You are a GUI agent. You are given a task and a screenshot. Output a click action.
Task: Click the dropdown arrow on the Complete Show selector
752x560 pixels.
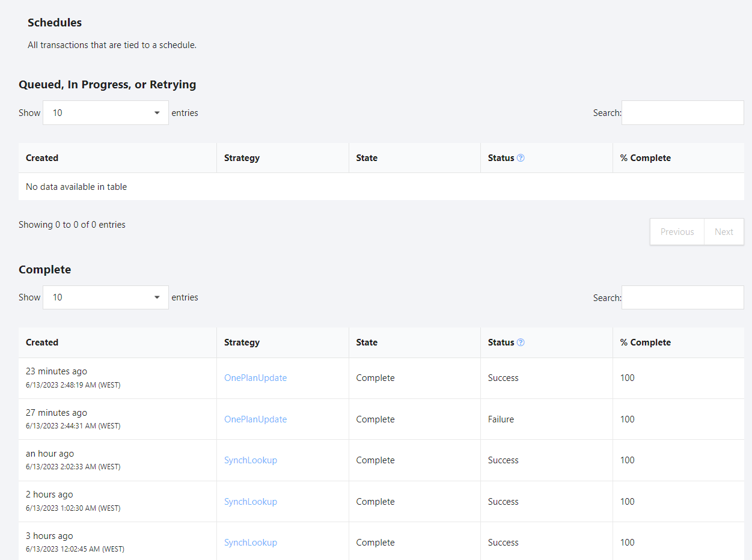coord(157,297)
